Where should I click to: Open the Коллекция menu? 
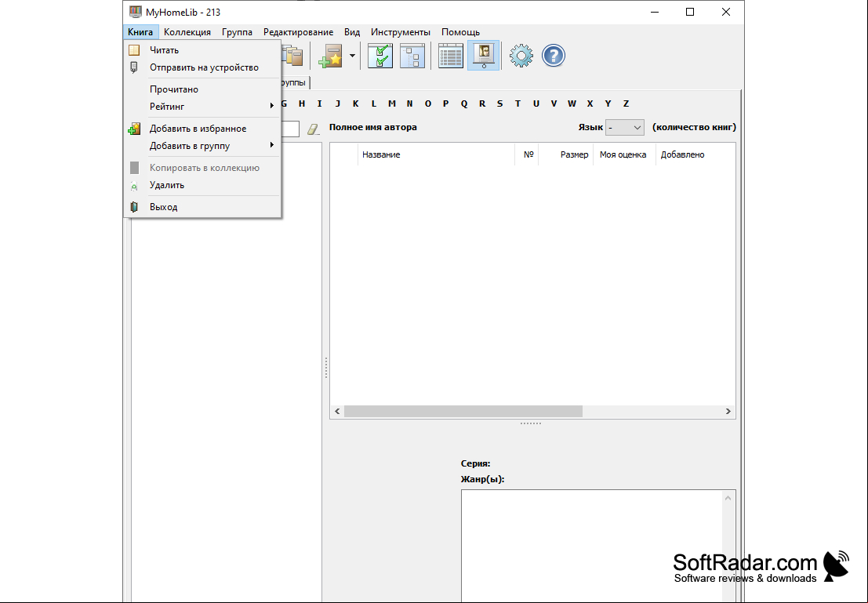coord(187,32)
